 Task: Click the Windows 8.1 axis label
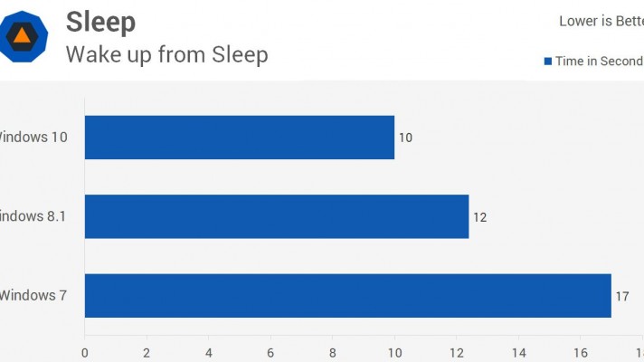[x=33, y=216]
